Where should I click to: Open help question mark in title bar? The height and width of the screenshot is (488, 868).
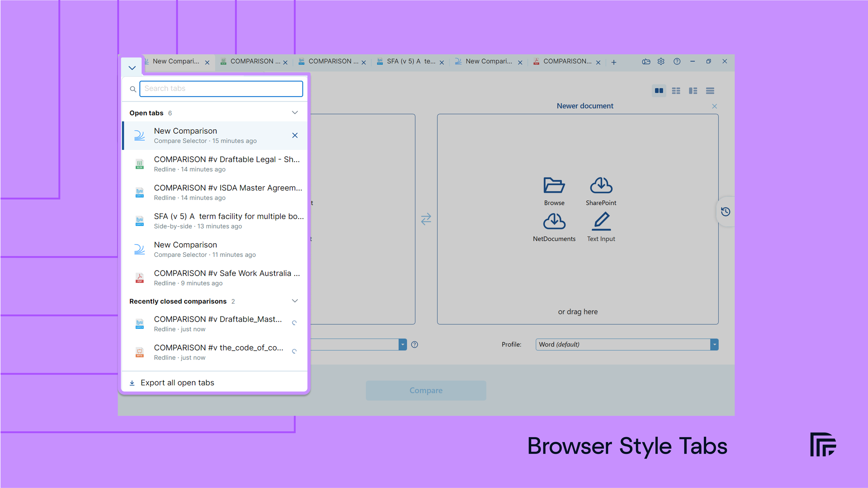tap(677, 62)
